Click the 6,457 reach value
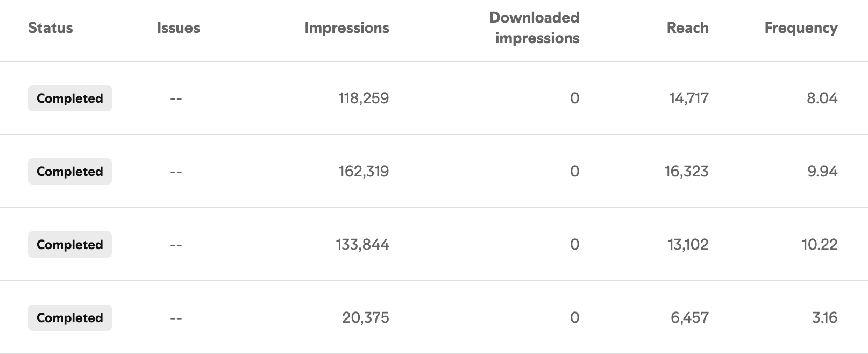 (x=690, y=318)
